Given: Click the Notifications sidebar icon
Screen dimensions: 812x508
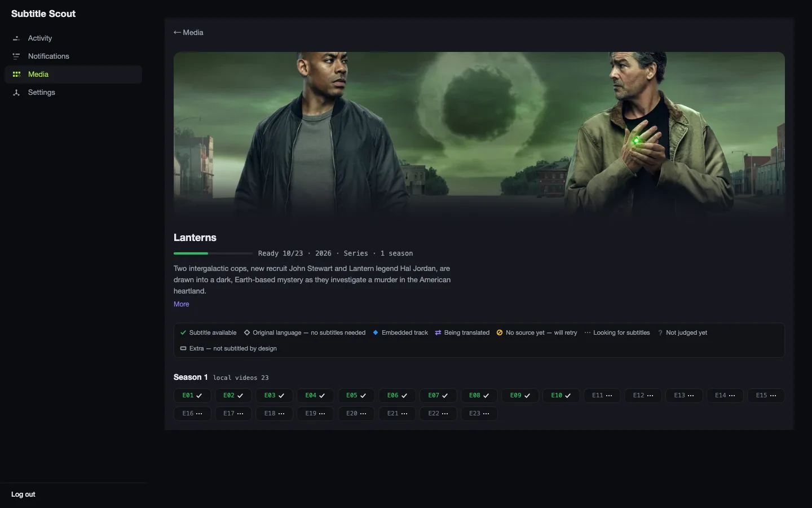Looking at the screenshot, I should (x=16, y=56).
